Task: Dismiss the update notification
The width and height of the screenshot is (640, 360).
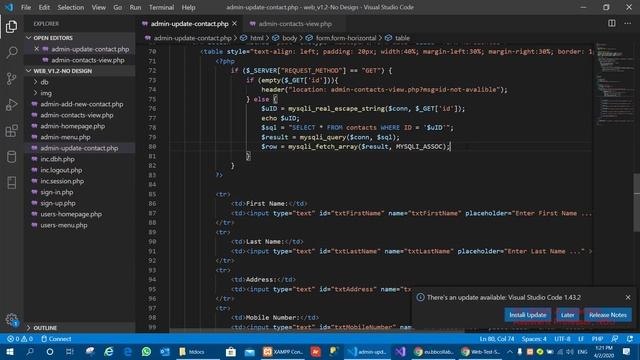Action: (x=628, y=297)
